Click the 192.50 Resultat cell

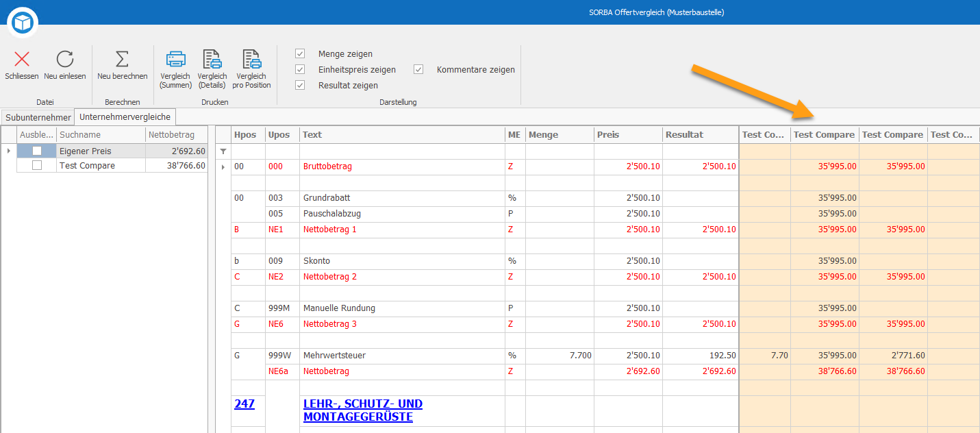tap(700, 356)
